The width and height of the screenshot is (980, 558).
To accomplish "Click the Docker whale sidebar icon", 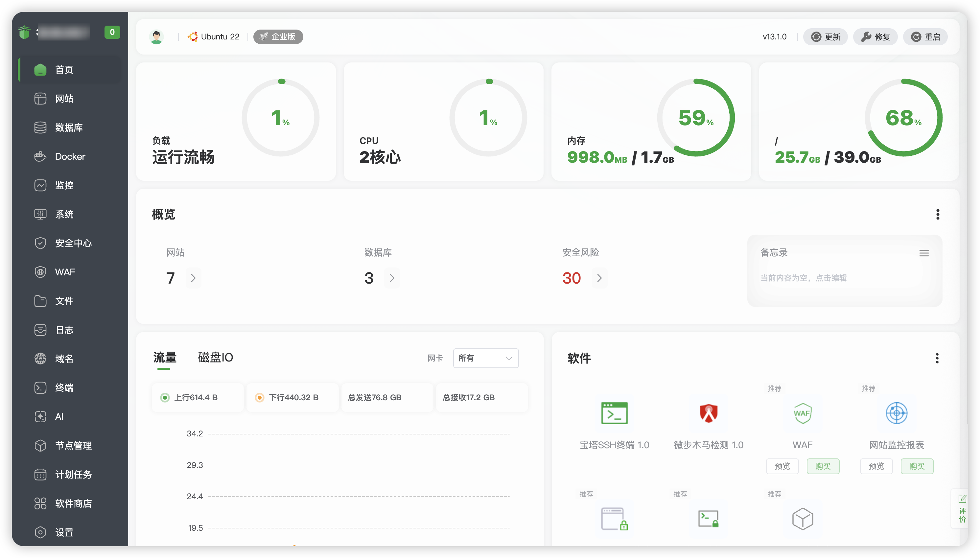I will 40,156.
